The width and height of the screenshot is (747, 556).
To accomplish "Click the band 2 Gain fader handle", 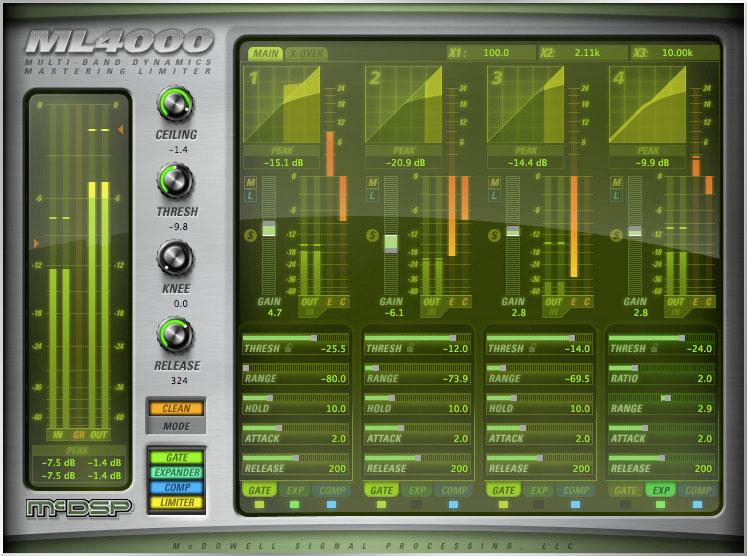I will point(391,241).
